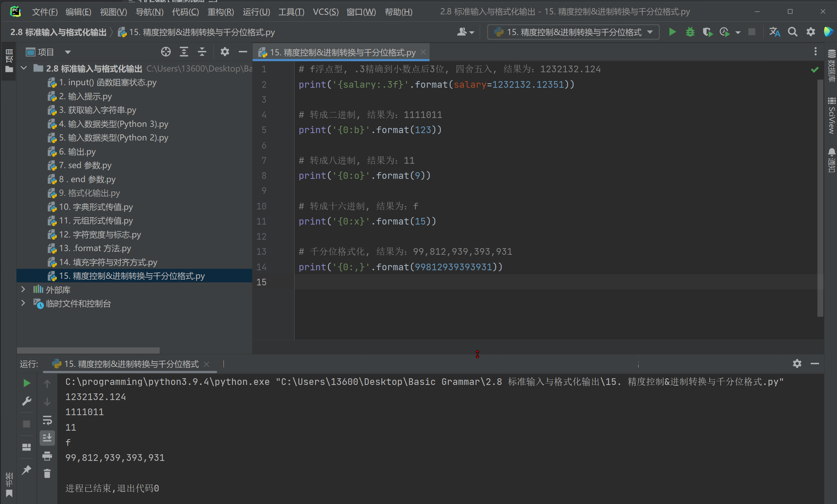This screenshot has width=837, height=504.
Task: Open editor tab options three-dot menu
Action: point(815,52)
